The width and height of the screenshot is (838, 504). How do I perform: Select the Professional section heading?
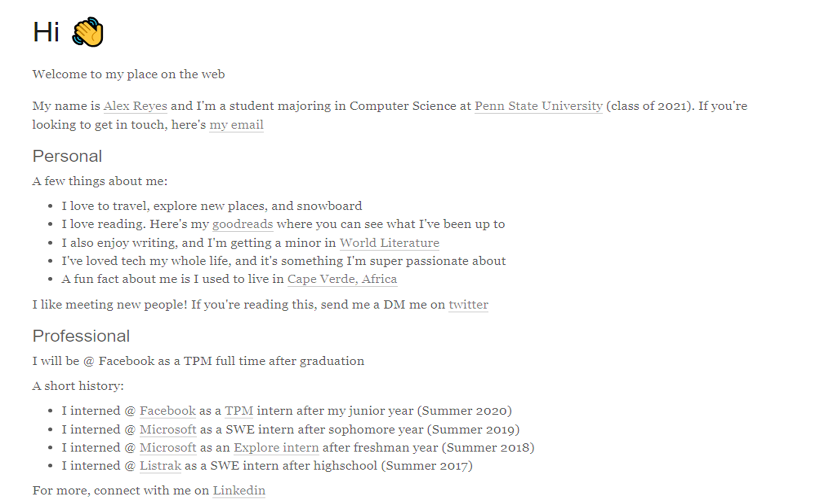pyautogui.click(x=81, y=336)
